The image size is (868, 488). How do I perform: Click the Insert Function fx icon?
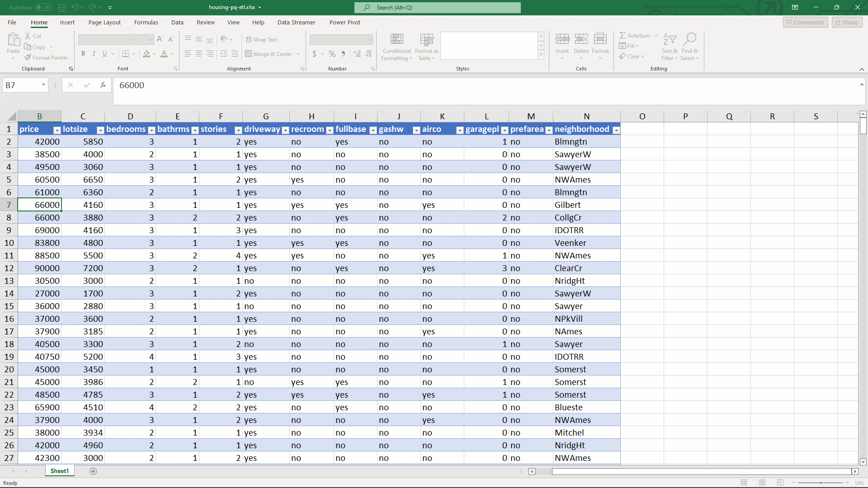(x=103, y=85)
